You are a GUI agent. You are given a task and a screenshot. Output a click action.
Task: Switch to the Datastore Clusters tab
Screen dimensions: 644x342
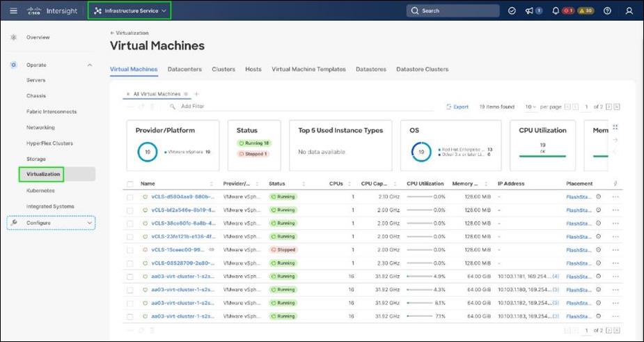(x=422, y=70)
